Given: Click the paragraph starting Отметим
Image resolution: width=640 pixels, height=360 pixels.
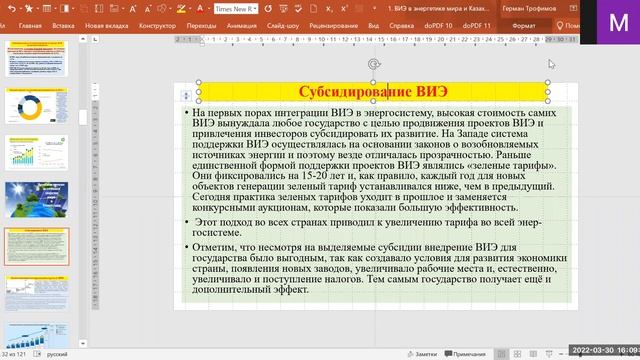Looking at the screenshot, I should click(379, 269).
